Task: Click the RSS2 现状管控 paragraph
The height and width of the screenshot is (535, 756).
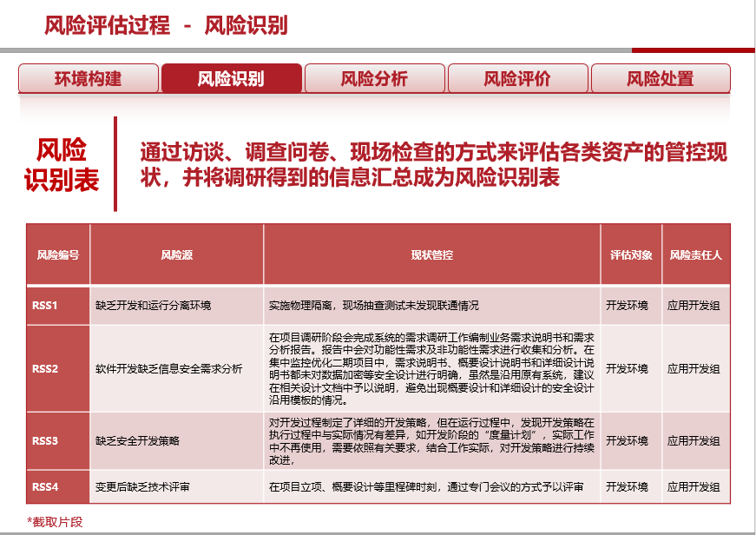Action: click(431, 368)
